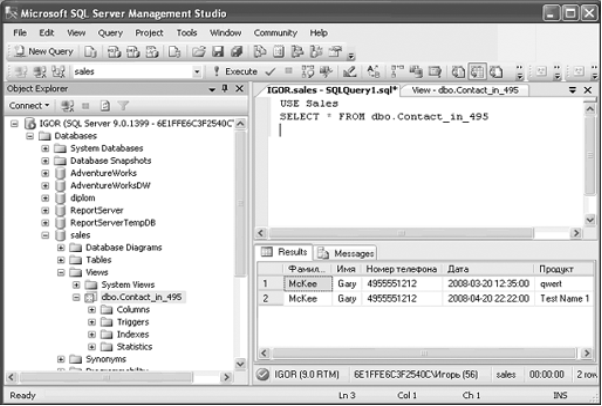The height and width of the screenshot is (406, 602).
Task: Open the Properties Window icon
Action: 335,51
